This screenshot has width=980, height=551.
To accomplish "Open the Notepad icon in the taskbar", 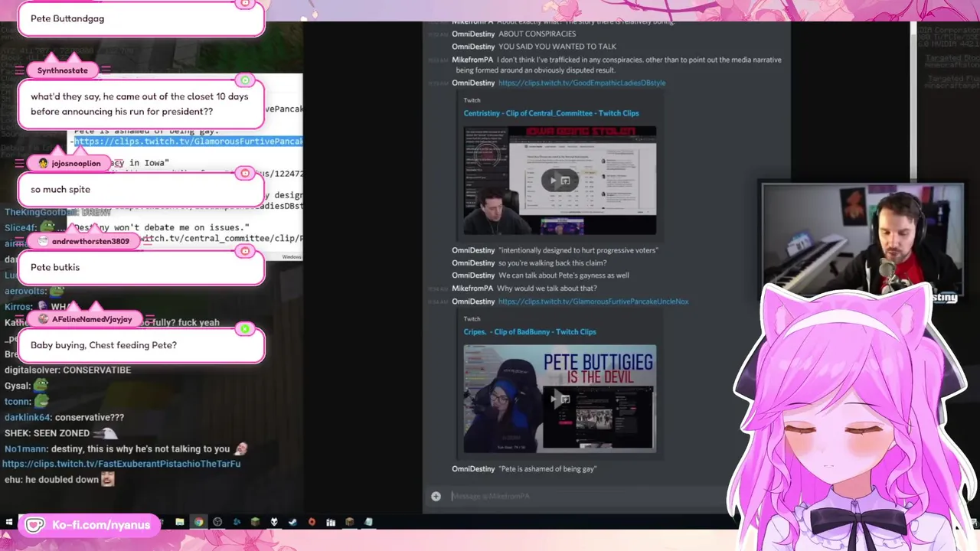I will 368,522.
